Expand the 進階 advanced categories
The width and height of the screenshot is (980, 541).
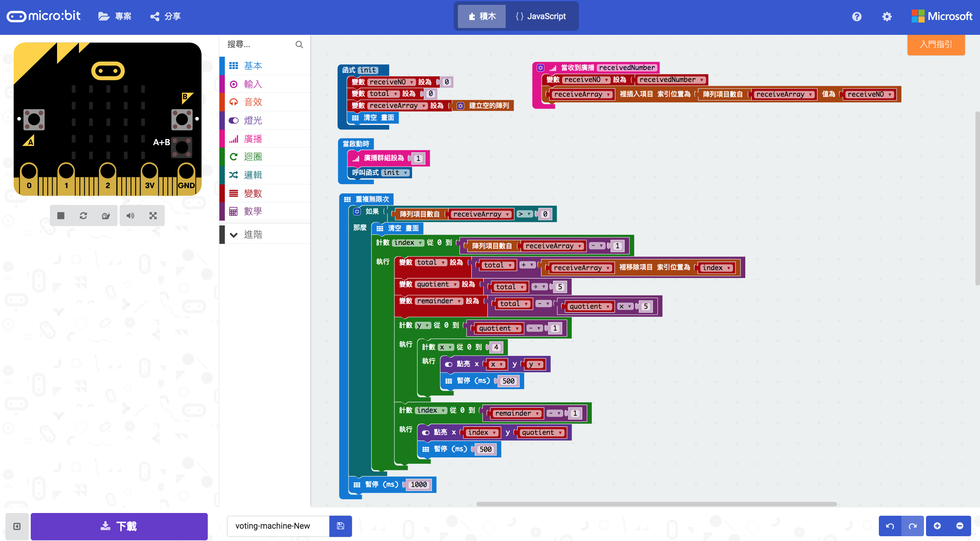click(x=265, y=235)
